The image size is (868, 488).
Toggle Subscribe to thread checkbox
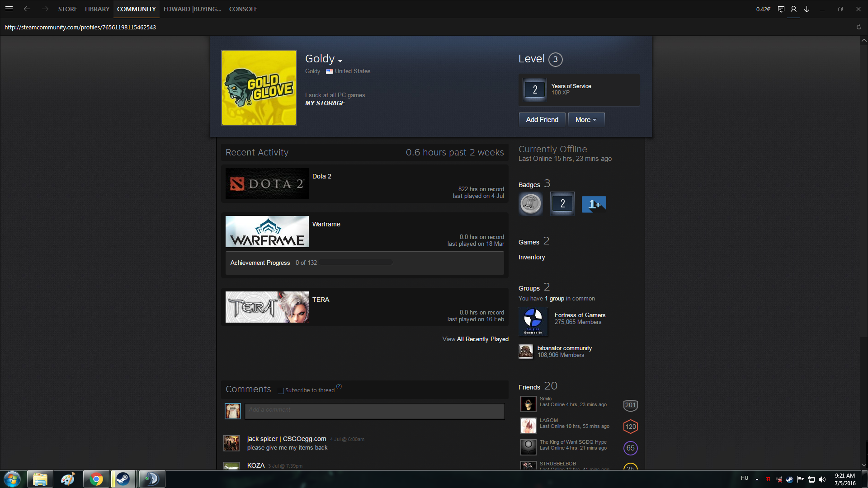point(281,390)
